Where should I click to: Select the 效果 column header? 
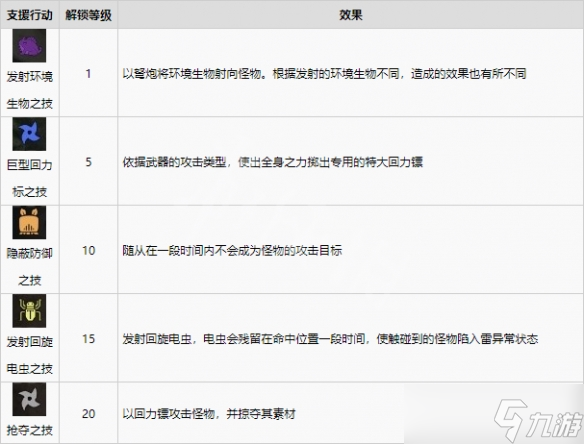tap(350, 15)
